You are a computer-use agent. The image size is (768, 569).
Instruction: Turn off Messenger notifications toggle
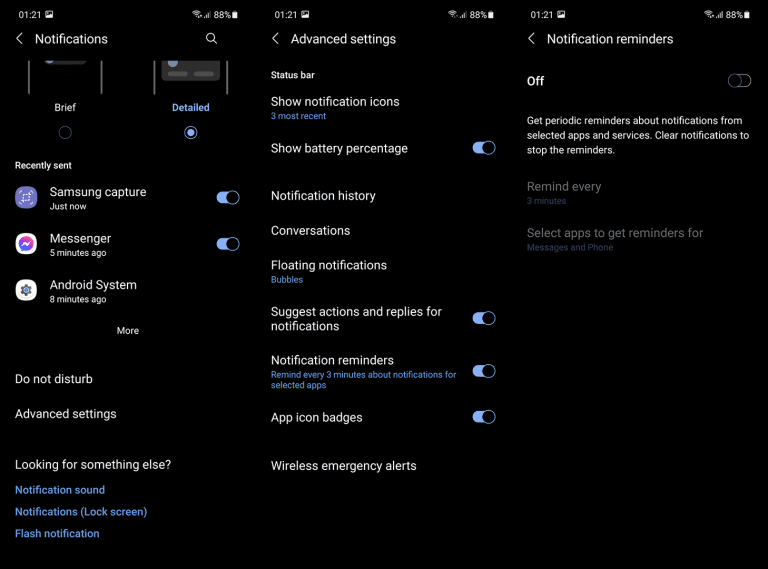pos(228,244)
